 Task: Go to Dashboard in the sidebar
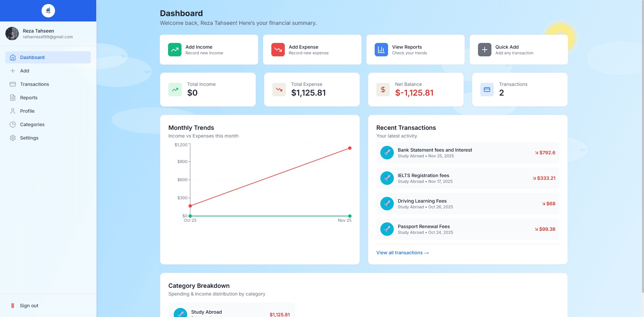pyautogui.click(x=48, y=57)
